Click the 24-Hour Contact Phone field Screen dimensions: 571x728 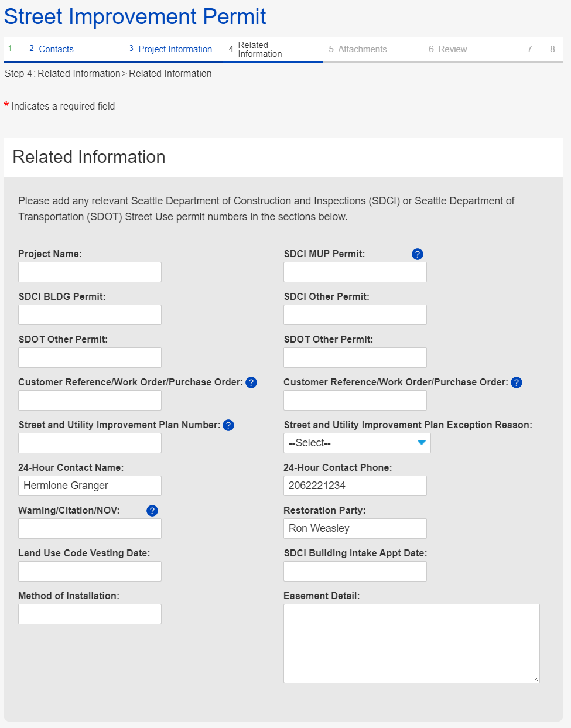(x=355, y=486)
